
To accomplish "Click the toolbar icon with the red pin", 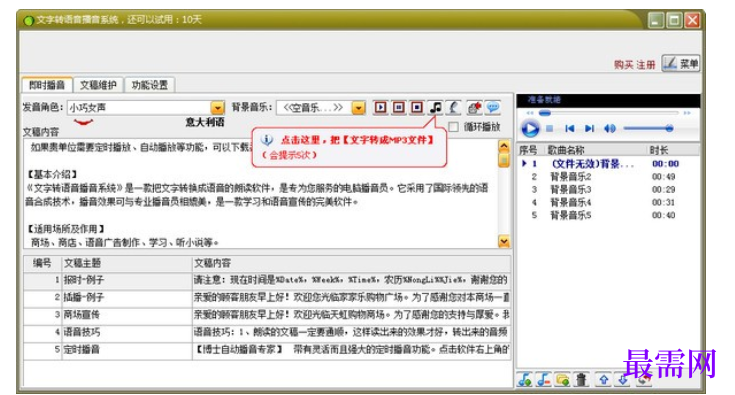I will (474, 108).
